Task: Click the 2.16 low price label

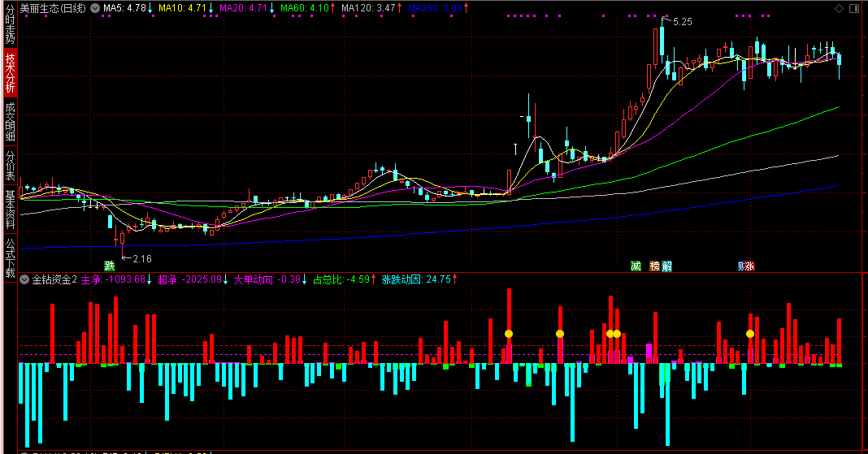Action: click(x=142, y=259)
